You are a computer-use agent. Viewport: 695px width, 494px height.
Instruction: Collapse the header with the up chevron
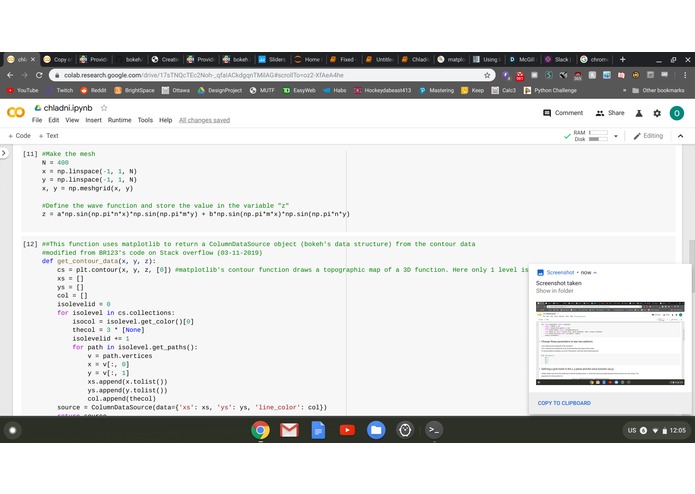click(x=680, y=136)
